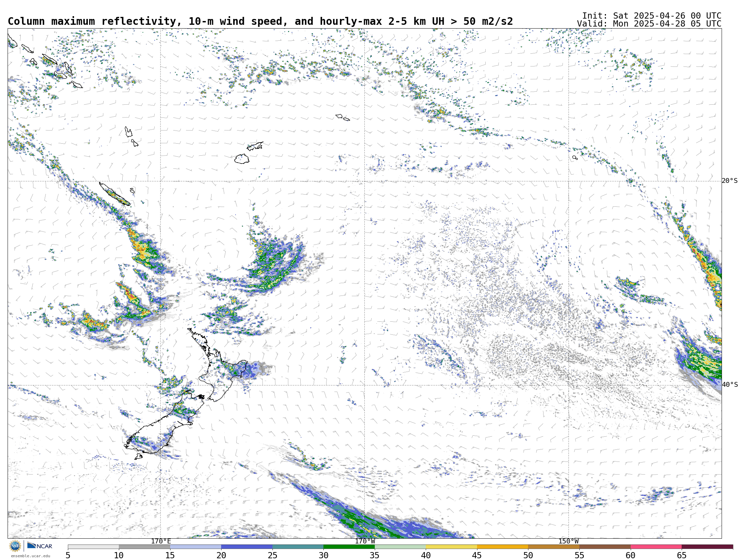Click the 150°W longitude label
Screen dimensions: 744x560
click(x=569, y=541)
